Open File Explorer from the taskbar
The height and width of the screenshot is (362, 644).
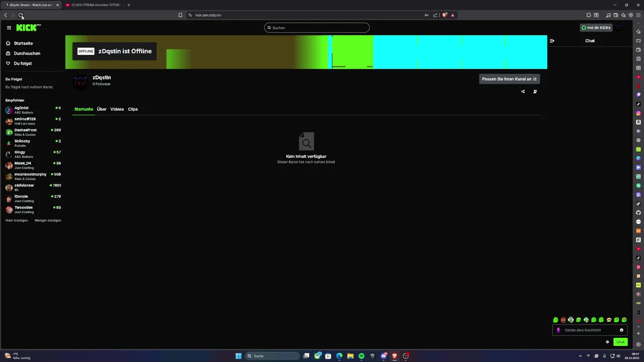(350, 356)
